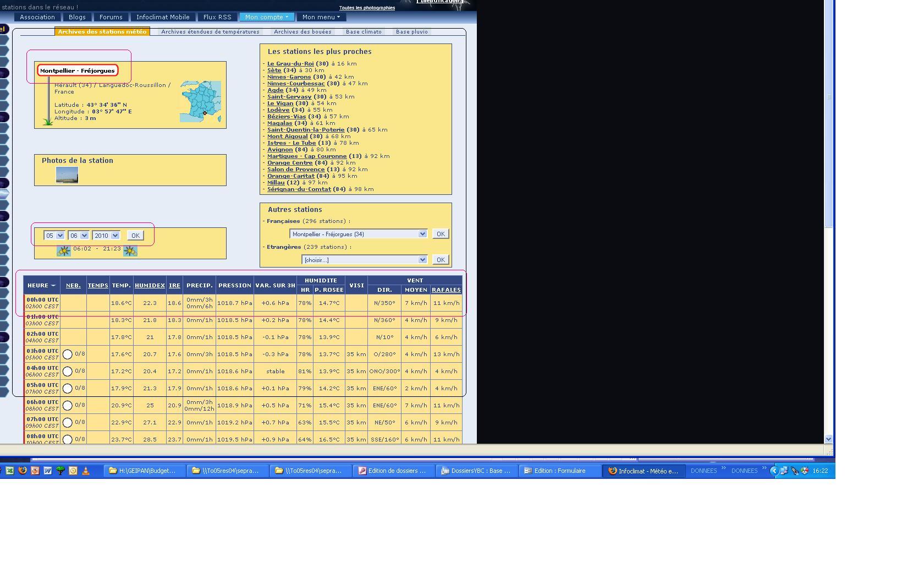Open the station photo thumbnail
924x578 pixels.
67,175
